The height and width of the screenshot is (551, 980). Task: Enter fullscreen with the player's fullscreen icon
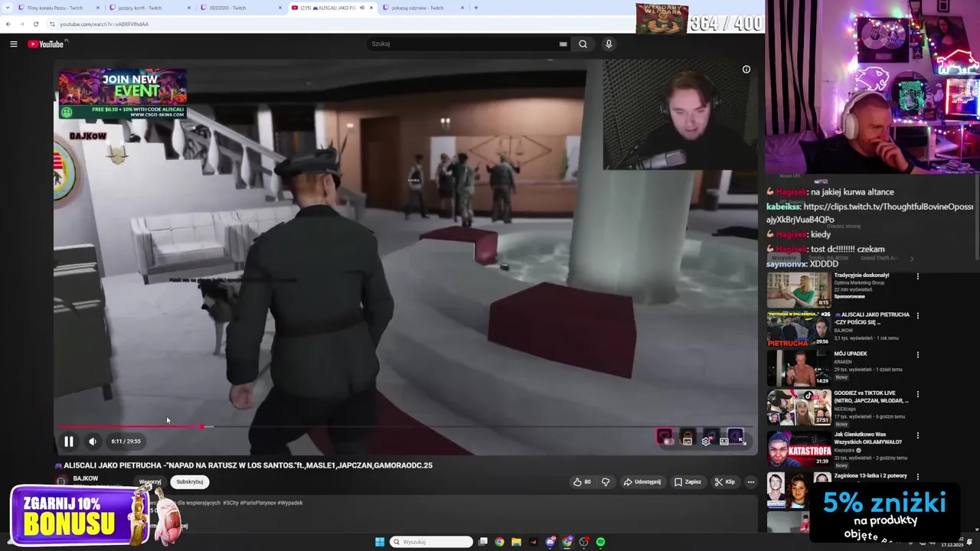[x=742, y=441]
